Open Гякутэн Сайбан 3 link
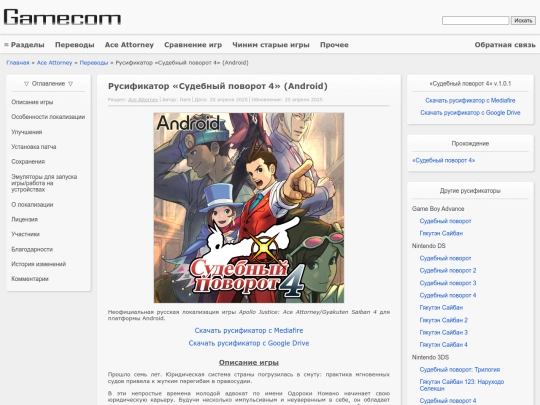Viewport: 540px width, 405px height. [444, 333]
